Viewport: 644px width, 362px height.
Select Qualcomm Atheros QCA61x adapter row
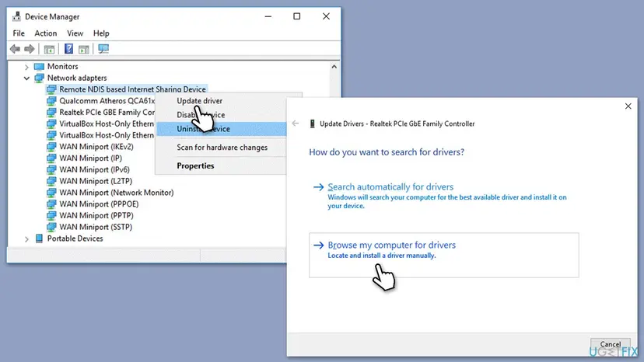[107, 101]
